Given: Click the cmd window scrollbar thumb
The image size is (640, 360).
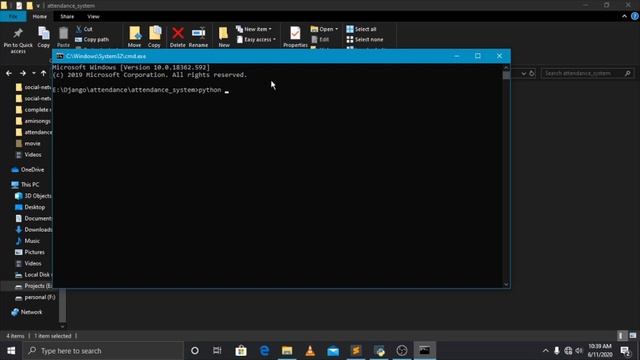Looking at the screenshot, I should (506, 75).
